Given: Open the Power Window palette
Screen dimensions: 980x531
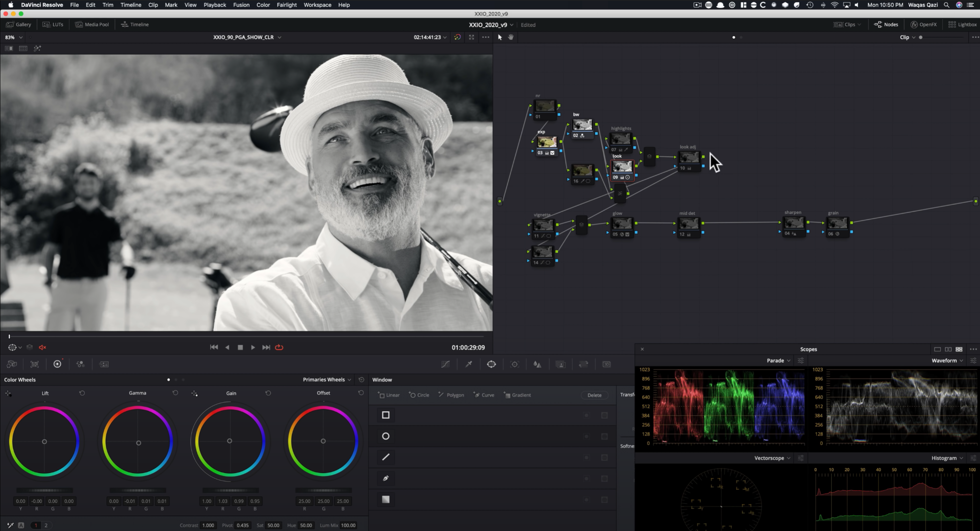Looking at the screenshot, I should point(491,364).
